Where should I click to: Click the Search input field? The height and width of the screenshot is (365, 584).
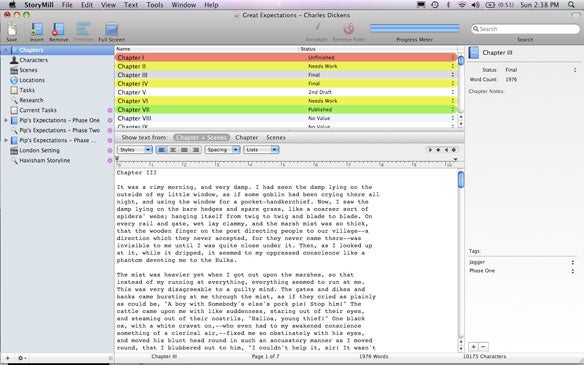(525, 29)
